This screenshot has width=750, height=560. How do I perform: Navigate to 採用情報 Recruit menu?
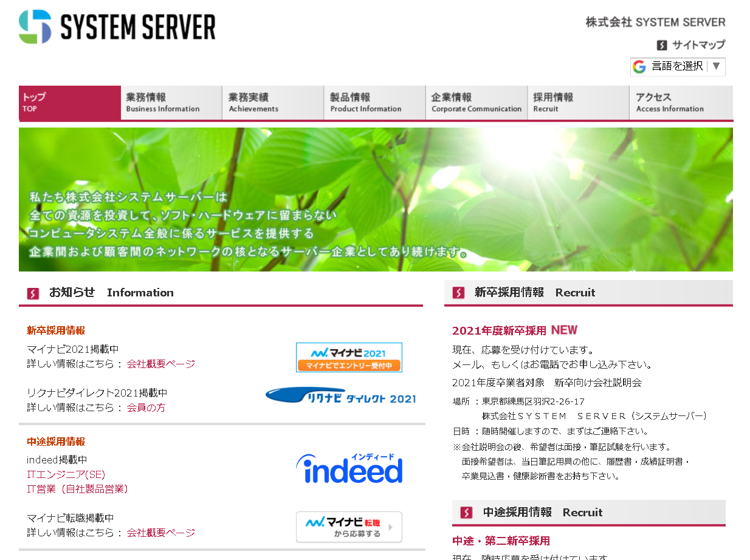[x=578, y=102]
